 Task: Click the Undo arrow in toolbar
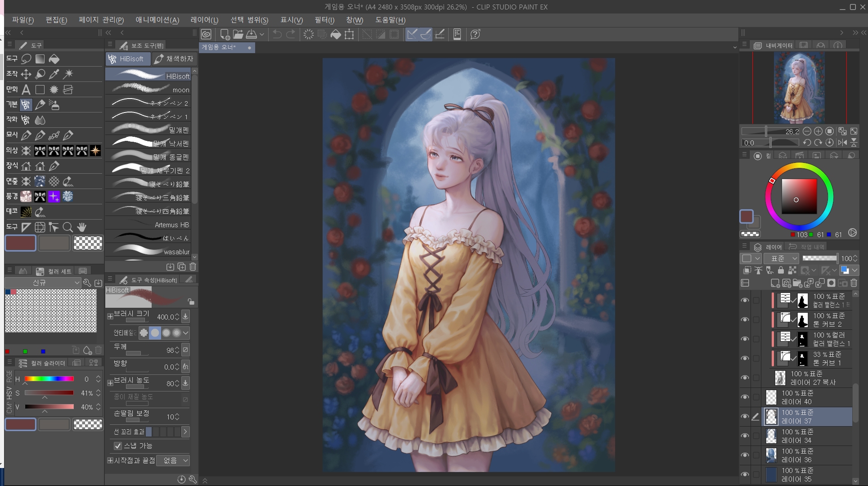[x=277, y=34]
